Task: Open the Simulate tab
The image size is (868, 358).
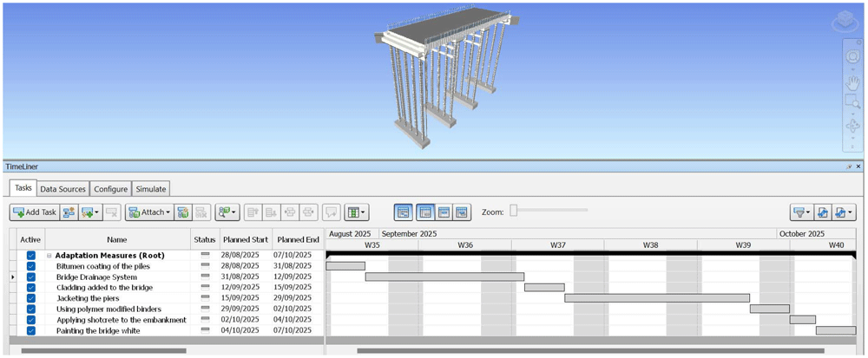Action: 151,189
